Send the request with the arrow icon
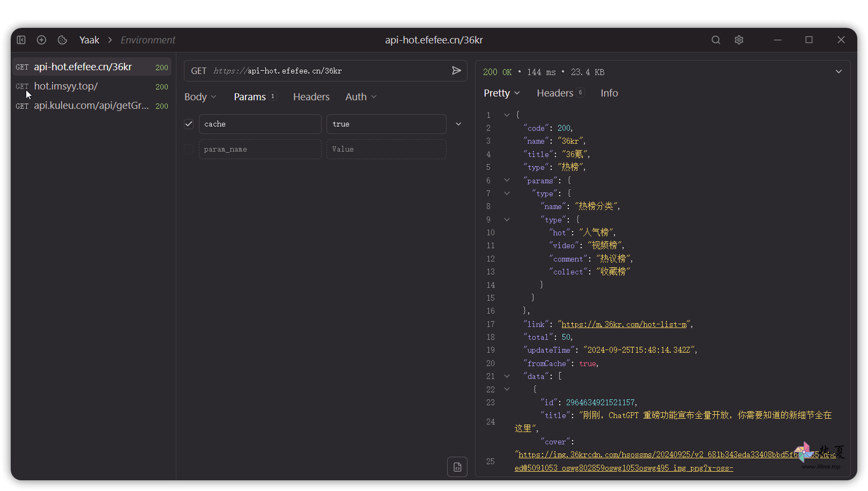868x491 pixels. (x=456, y=71)
